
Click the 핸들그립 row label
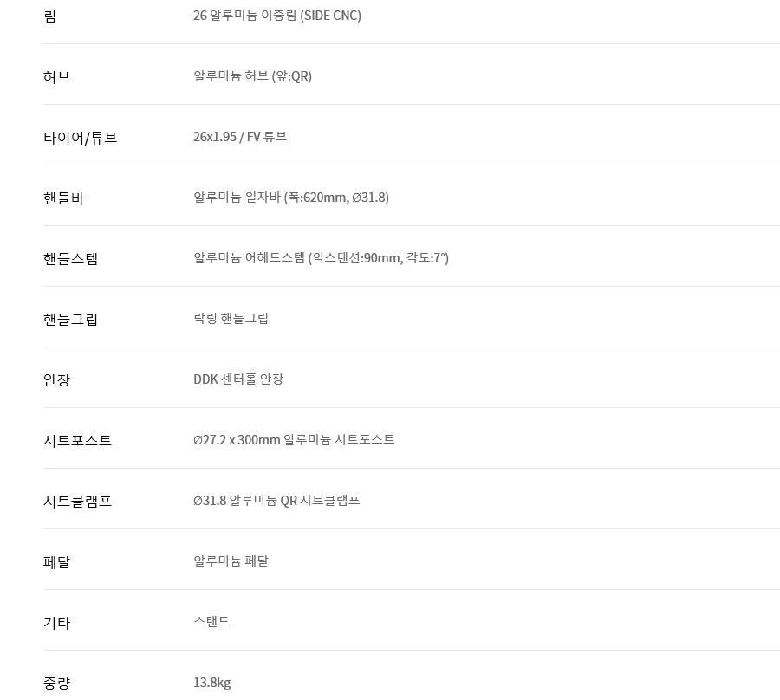70,320
